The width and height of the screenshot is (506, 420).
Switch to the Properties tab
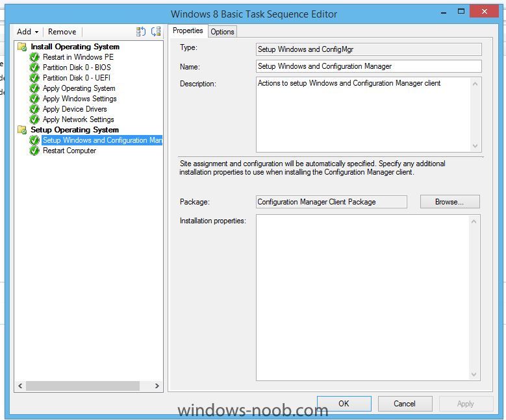[x=188, y=31]
